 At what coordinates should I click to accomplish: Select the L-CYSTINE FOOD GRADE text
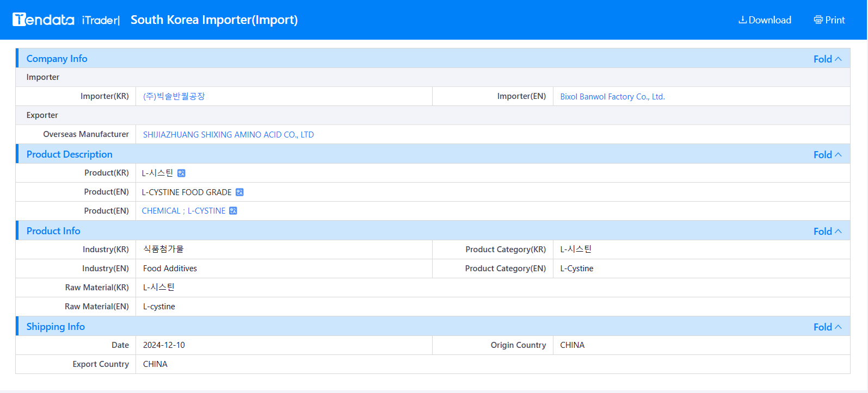(x=187, y=192)
